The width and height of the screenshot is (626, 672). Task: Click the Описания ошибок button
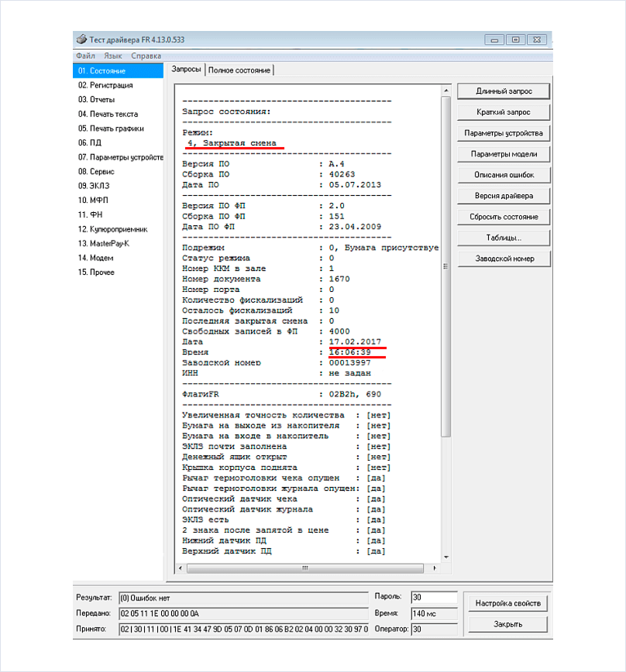click(504, 175)
